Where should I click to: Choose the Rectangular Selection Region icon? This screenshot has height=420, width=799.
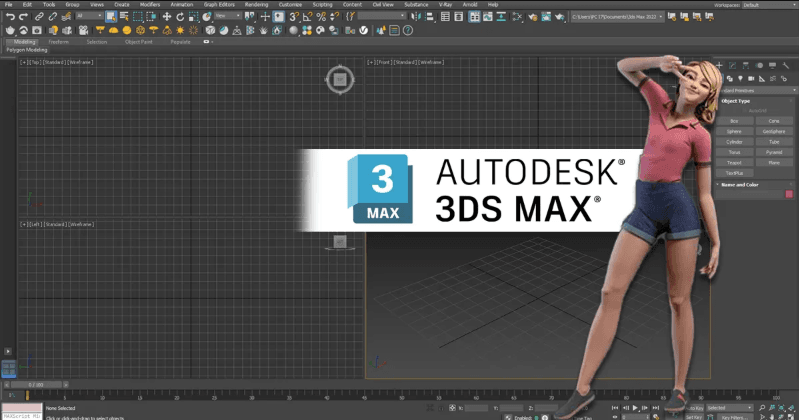coord(138,17)
